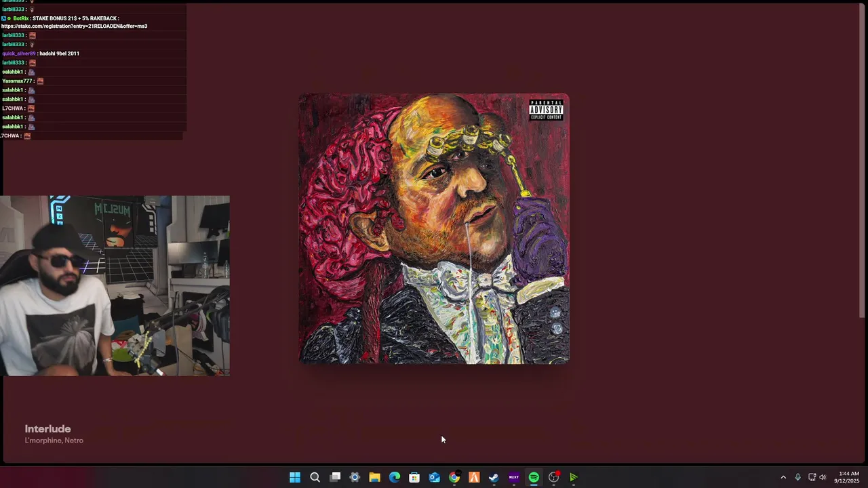This screenshot has width=868, height=488.
Task: Open the green play-arrow app in taskbar
Action: point(574,477)
